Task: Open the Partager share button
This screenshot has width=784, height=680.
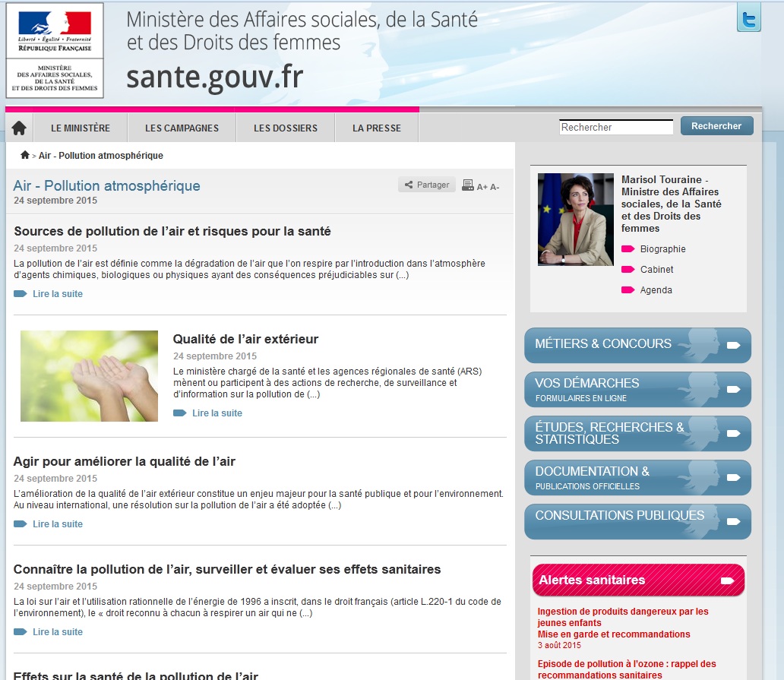Action: pos(426,185)
